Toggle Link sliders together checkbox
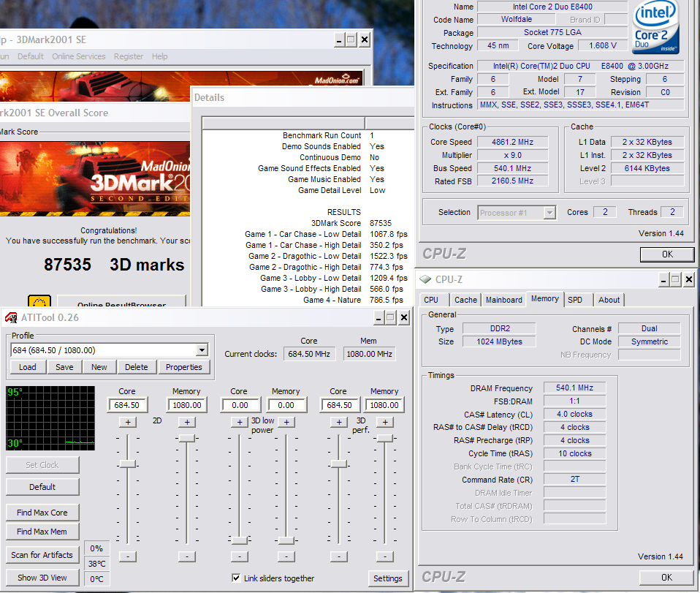700x593 pixels. [x=236, y=578]
